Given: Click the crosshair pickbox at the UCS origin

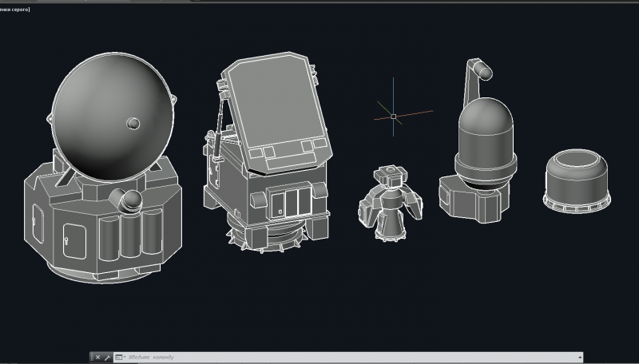Looking at the screenshot, I should pos(393,117).
